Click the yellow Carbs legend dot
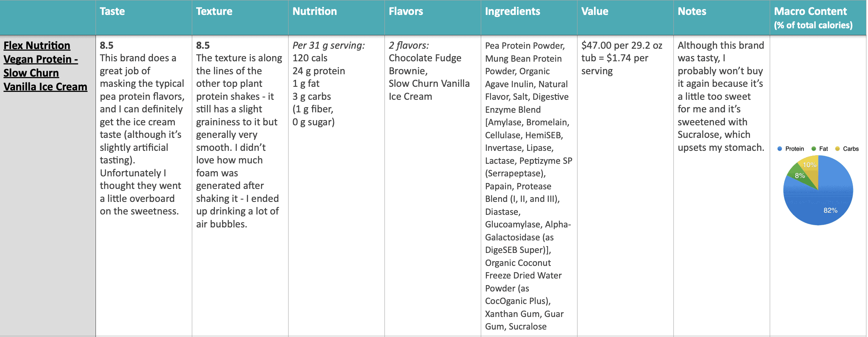Image resolution: width=868 pixels, height=337 pixels. pyautogui.click(x=837, y=149)
